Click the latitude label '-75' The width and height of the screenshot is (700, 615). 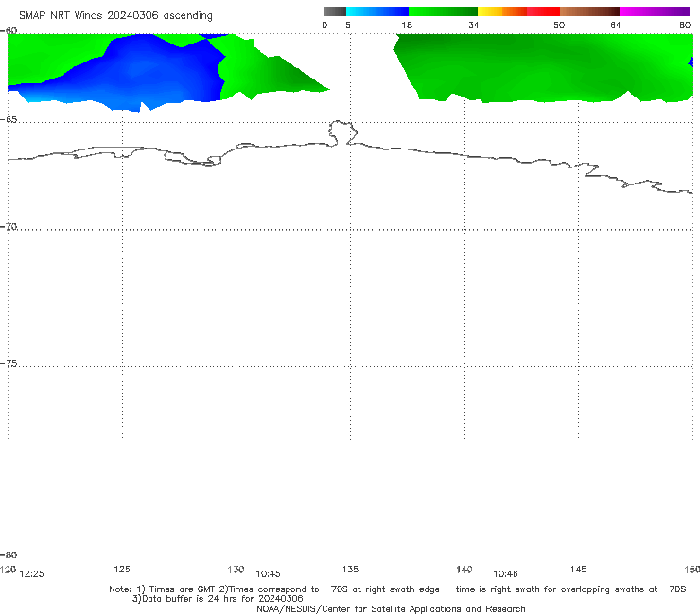(x=9, y=364)
